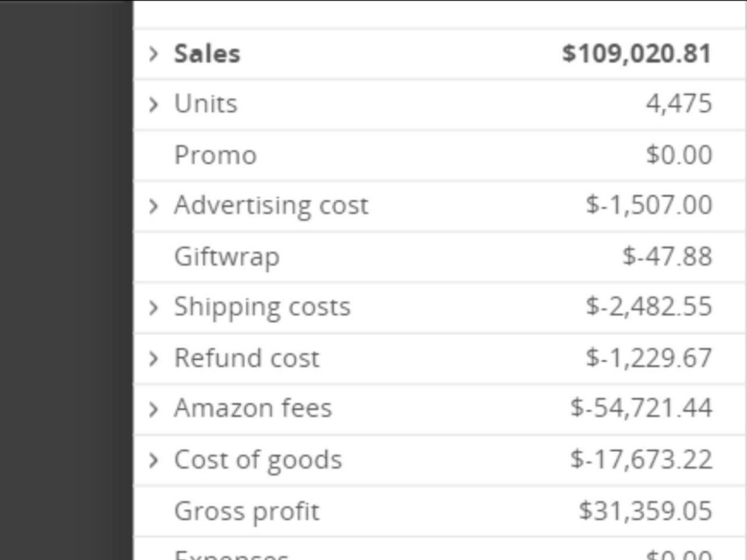Click the Sales label
The height and width of the screenshot is (560, 747).
tap(207, 53)
